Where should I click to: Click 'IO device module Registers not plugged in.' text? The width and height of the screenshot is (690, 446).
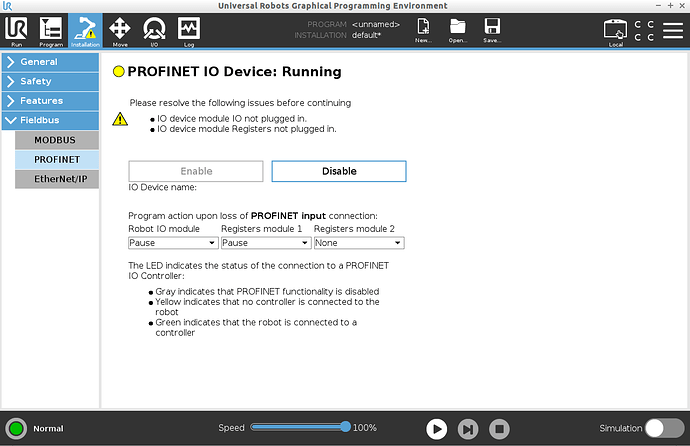(x=247, y=129)
